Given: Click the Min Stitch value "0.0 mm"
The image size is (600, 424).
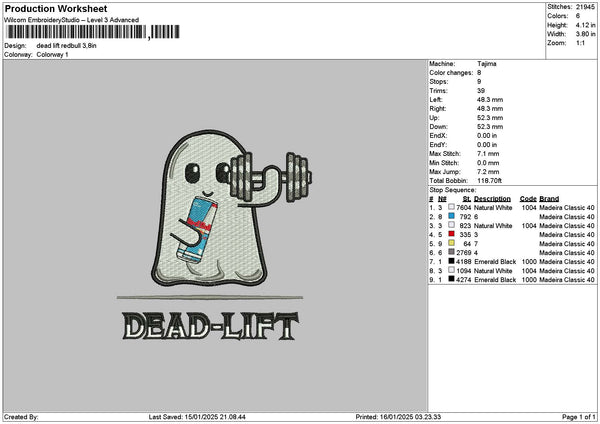Looking at the screenshot, I should coord(488,163).
